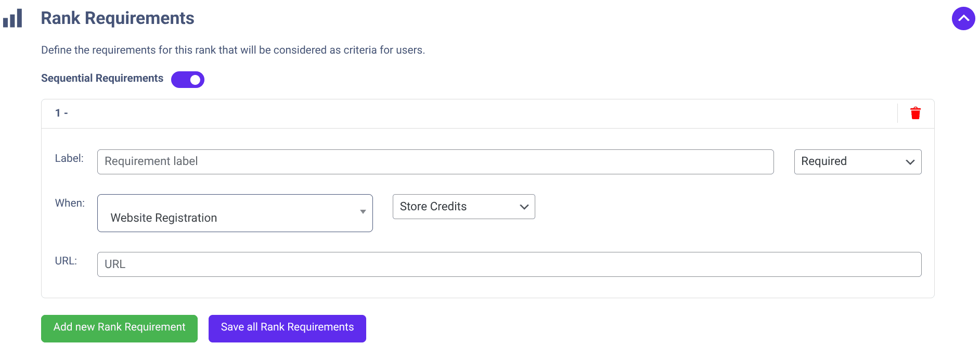The width and height of the screenshot is (980, 356).
Task: Click the Rank Requirements heading
Action: tap(118, 18)
